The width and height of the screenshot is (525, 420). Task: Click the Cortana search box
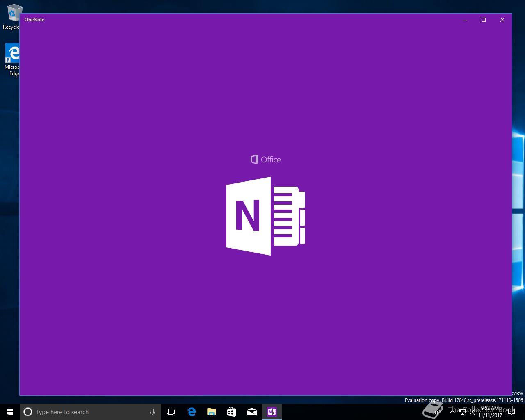tap(90, 412)
